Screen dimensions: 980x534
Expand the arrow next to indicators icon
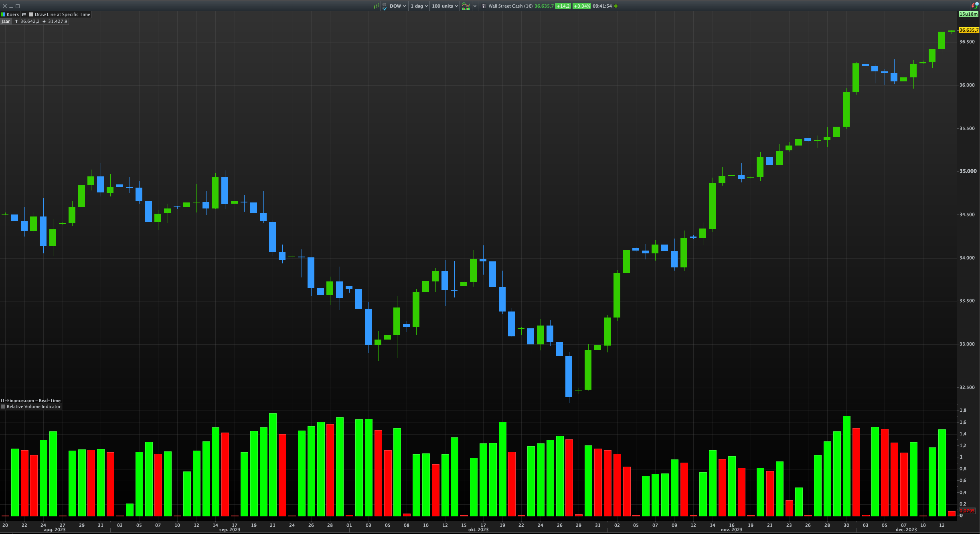click(x=475, y=6)
